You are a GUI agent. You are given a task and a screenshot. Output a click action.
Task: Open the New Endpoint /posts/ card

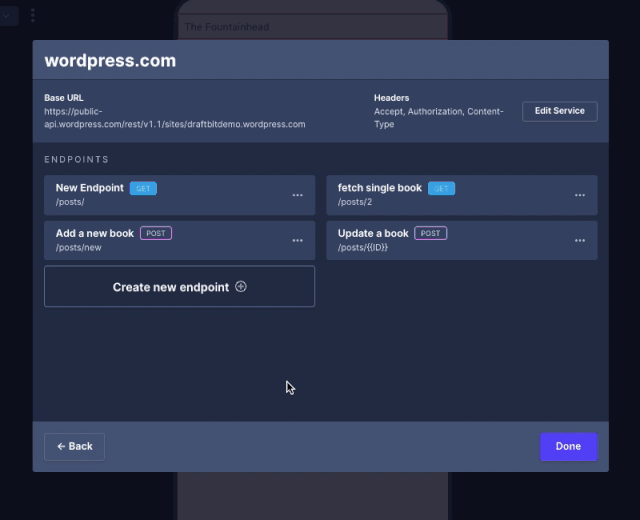point(180,195)
